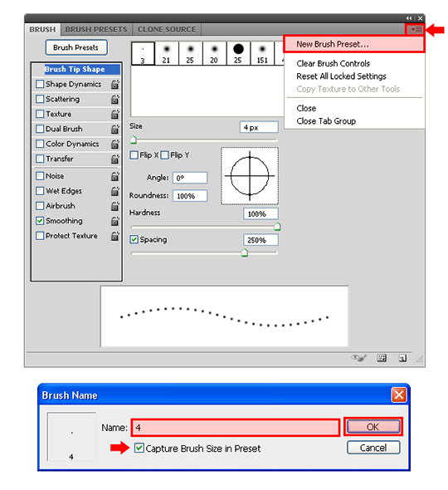Toggle live tip brush preview eye icon

point(358,358)
